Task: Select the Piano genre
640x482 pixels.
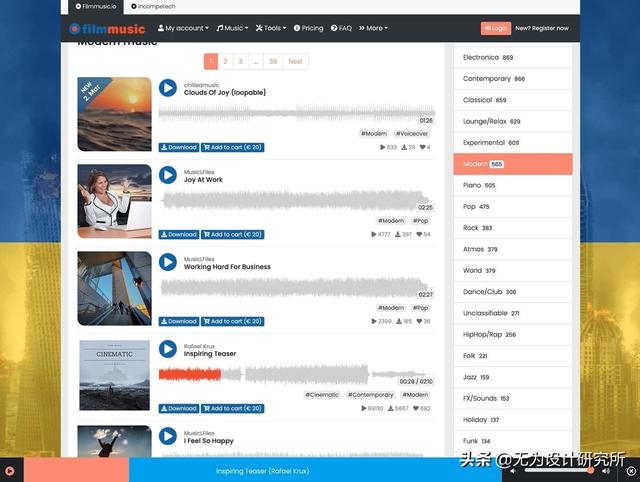Action: [513, 185]
